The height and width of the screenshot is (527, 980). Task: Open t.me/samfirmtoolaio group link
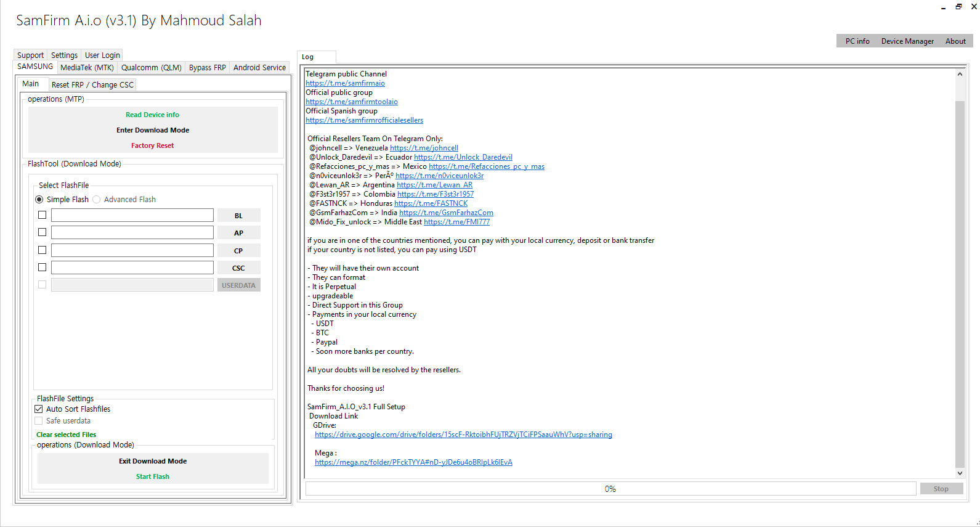tap(352, 102)
